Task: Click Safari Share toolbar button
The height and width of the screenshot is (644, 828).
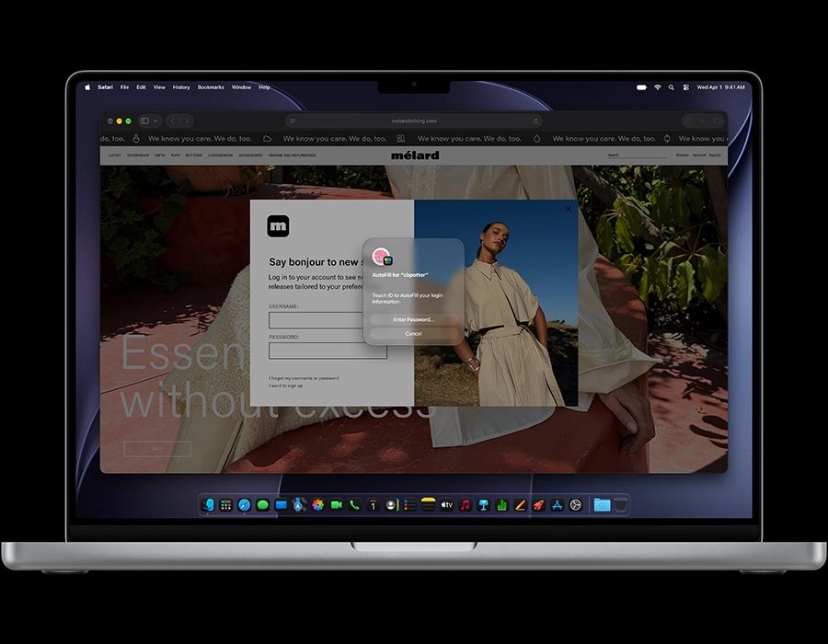Action: pos(688,121)
